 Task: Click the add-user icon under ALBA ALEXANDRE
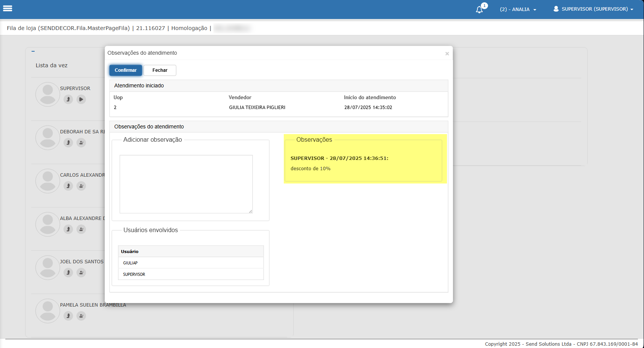(81, 229)
